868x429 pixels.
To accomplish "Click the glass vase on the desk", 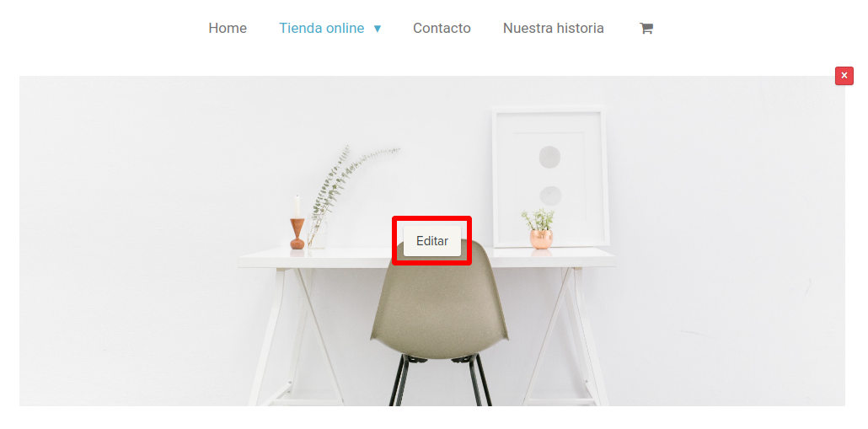I will (x=317, y=232).
